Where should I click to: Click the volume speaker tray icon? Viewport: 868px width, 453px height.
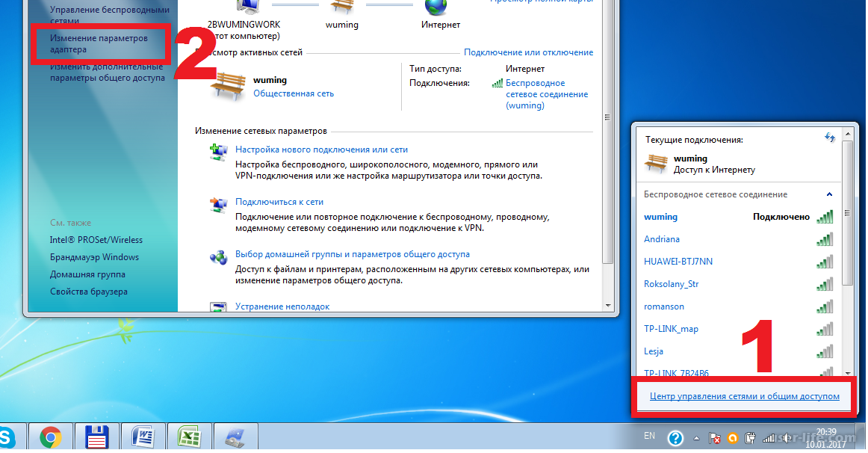(786, 439)
